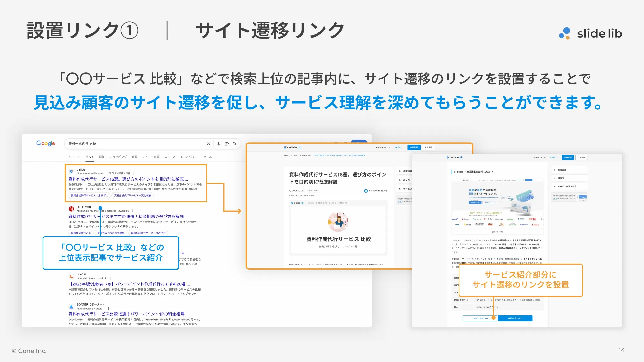Click the c-slide lib 編集部 author avatar

[365, 191]
